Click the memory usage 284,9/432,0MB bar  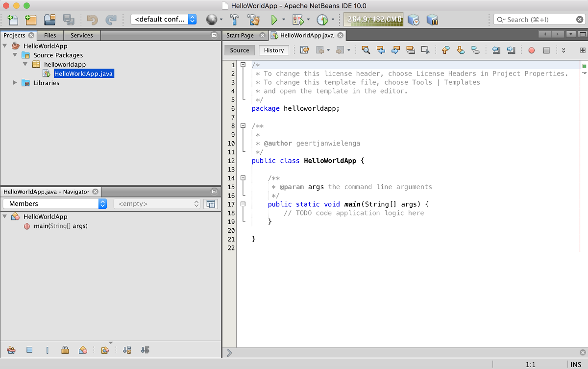click(x=373, y=20)
